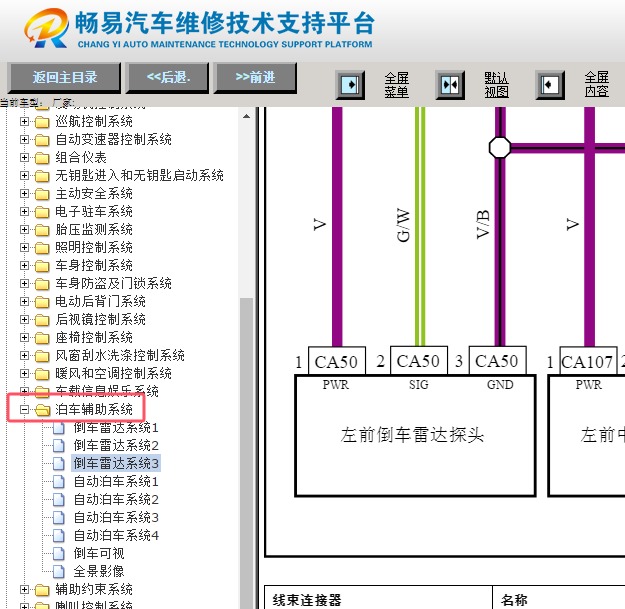This screenshot has width=625, height=609.
Task: Select the 车身防盗及门锁系统 tree item
Action: (113, 283)
